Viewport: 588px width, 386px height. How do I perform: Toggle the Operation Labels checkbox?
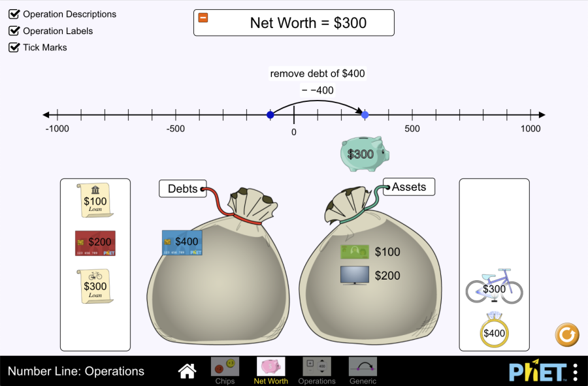(14, 31)
